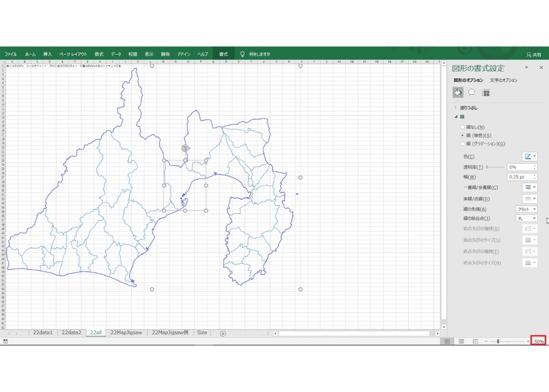The image size is (549, 392).
Task: Open the 線の結合点(J) dropdown
Action: (x=526, y=219)
